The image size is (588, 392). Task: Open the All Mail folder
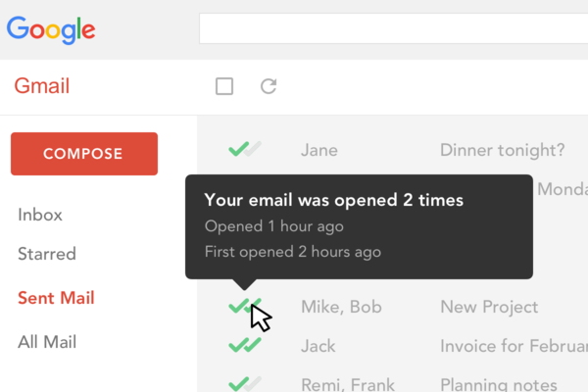(x=47, y=342)
